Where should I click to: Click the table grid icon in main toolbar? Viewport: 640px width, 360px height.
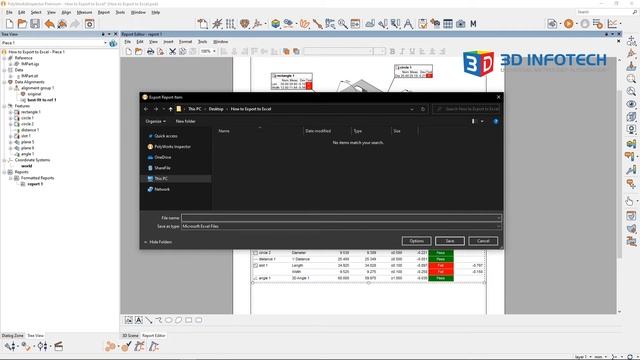click(x=448, y=24)
